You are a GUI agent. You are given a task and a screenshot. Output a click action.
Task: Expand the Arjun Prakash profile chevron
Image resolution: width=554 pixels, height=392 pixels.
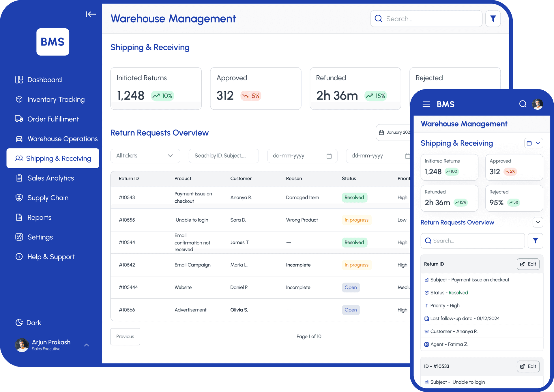point(86,345)
